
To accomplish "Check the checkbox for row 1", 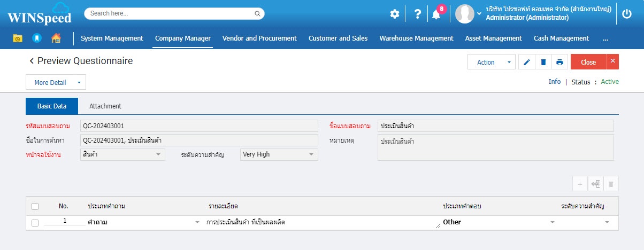I will pos(35,223).
